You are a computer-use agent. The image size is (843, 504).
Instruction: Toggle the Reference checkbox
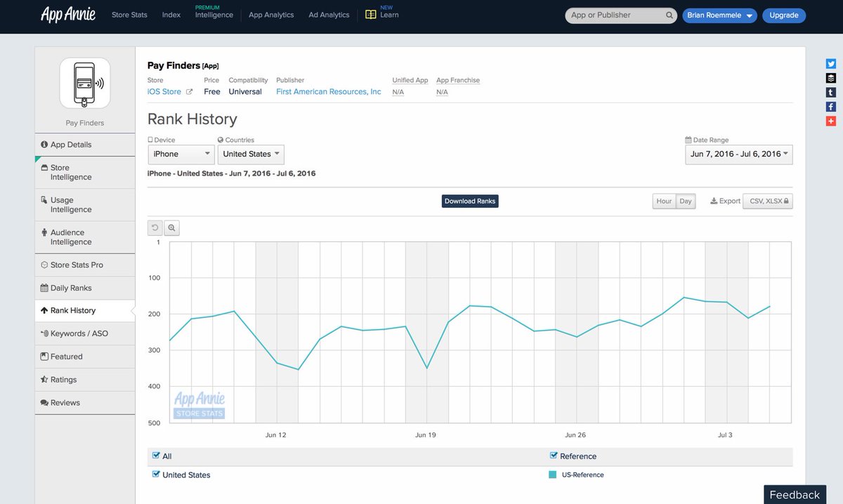554,456
